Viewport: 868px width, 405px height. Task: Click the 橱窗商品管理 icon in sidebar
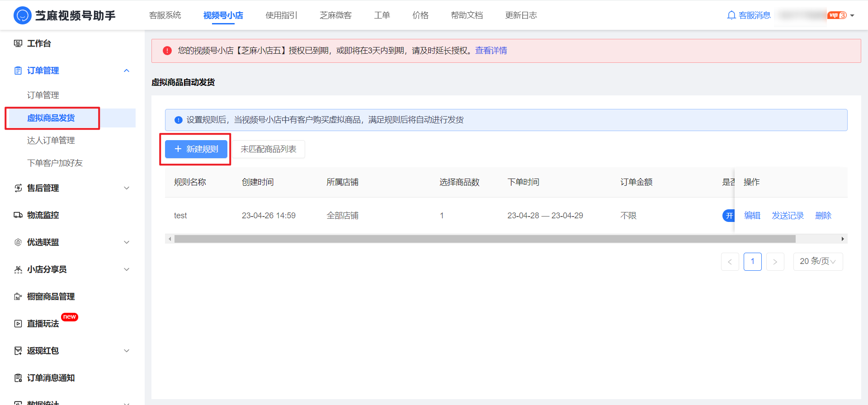pyautogui.click(x=18, y=297)
